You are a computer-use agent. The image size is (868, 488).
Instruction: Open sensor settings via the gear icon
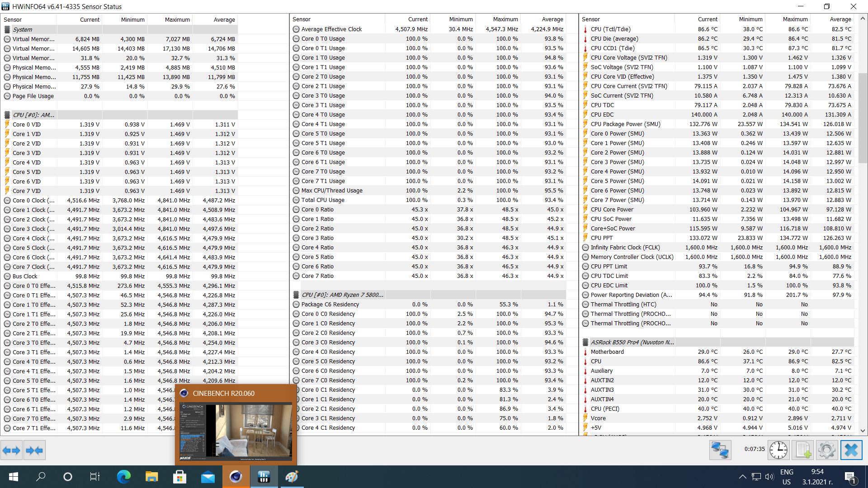click(x=827, y=450)
